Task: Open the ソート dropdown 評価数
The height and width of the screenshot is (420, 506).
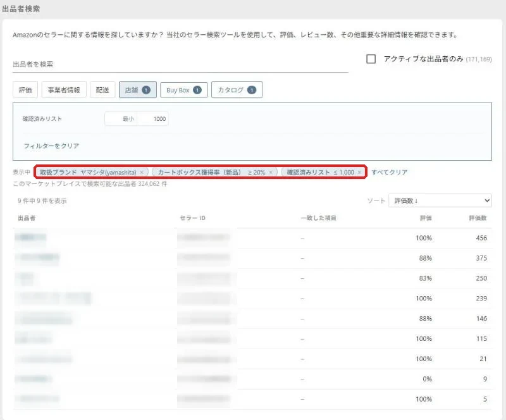Action: tap(440, 201)
